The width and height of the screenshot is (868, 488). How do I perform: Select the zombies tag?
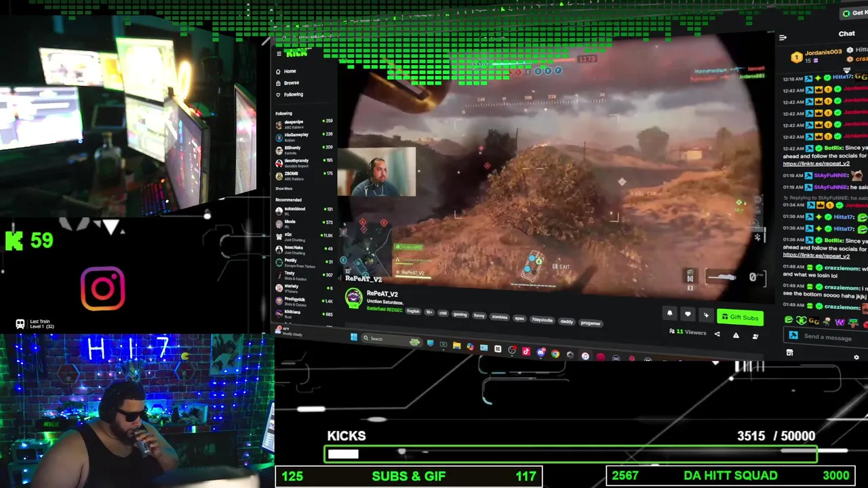[x=499, y=317]
